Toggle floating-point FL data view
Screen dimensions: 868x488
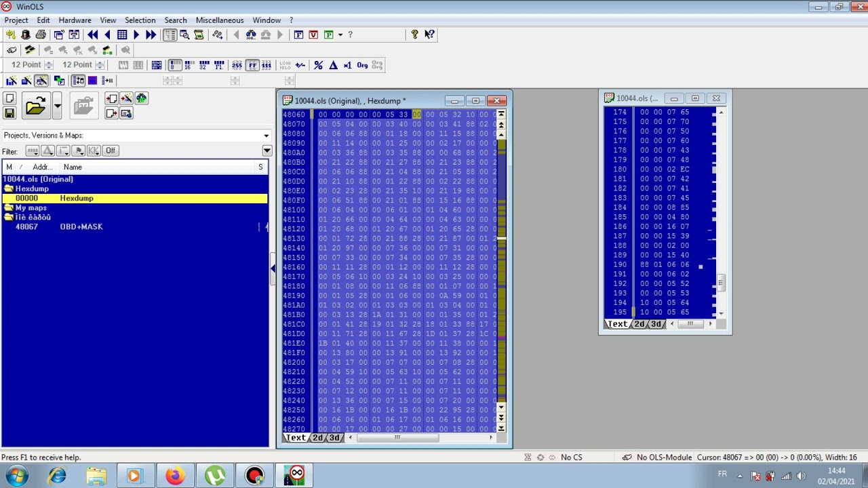(x=218, y=65)
